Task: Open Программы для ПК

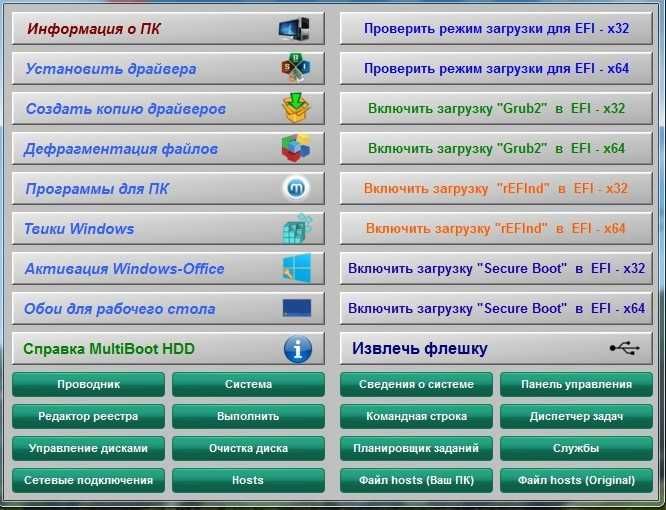Action: (168, 189)
